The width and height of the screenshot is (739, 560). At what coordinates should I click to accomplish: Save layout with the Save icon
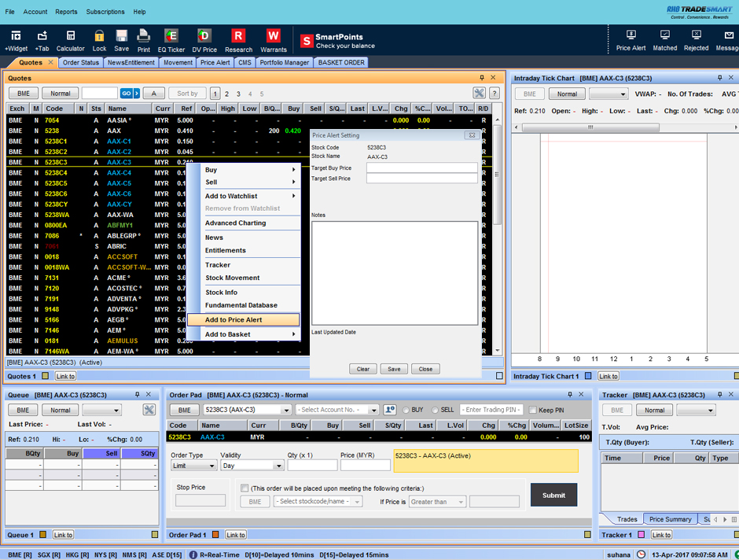click(121, 41)
